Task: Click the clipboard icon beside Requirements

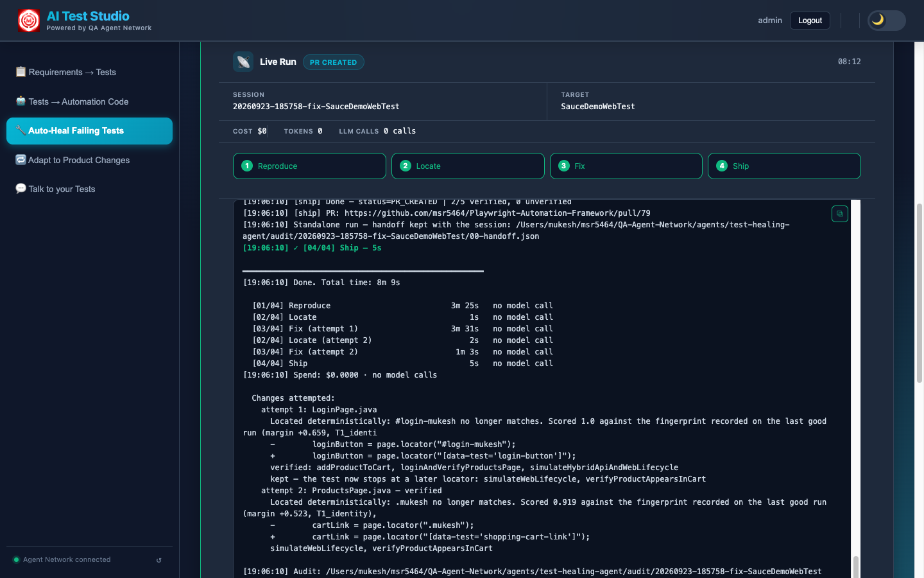Action: click(21, 72)
